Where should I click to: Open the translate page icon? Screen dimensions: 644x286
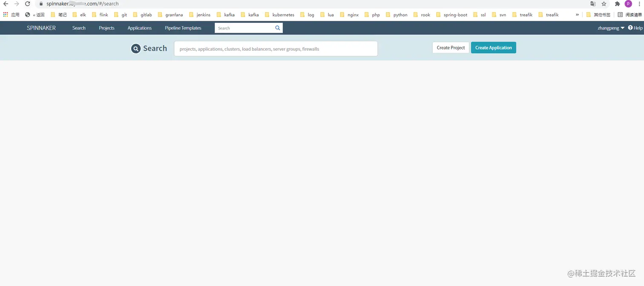point(593,4)
